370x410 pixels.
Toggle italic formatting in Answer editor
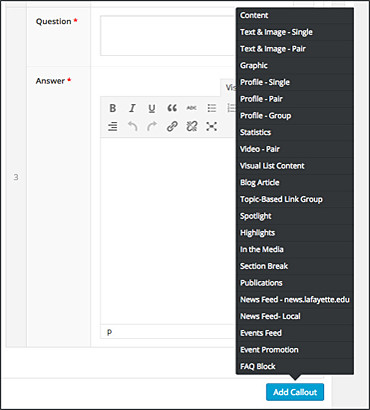(x=132, y=108)
